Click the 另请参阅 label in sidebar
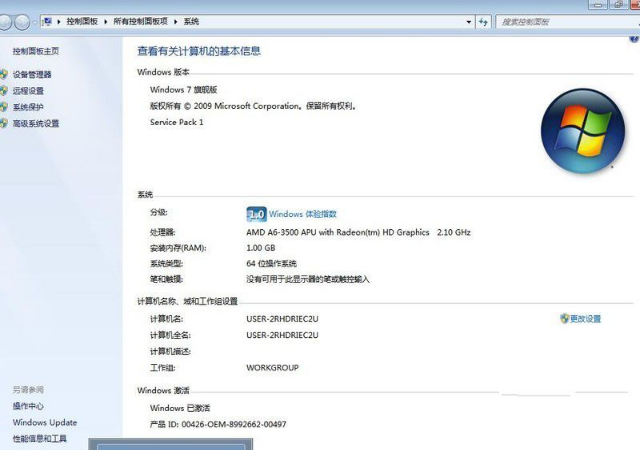The image size is (641, 451). pyautogui.click(x=28, y=390)
